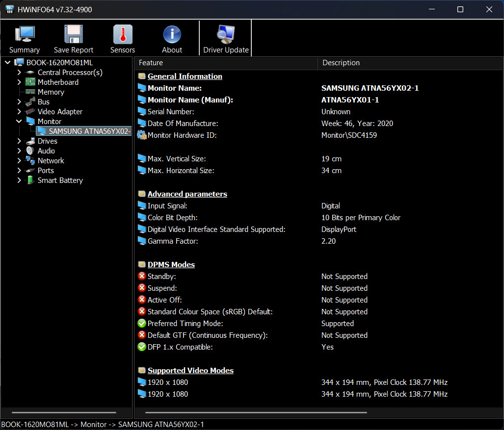
Task: Select the Network tree item
Action: tap(51, 160)
